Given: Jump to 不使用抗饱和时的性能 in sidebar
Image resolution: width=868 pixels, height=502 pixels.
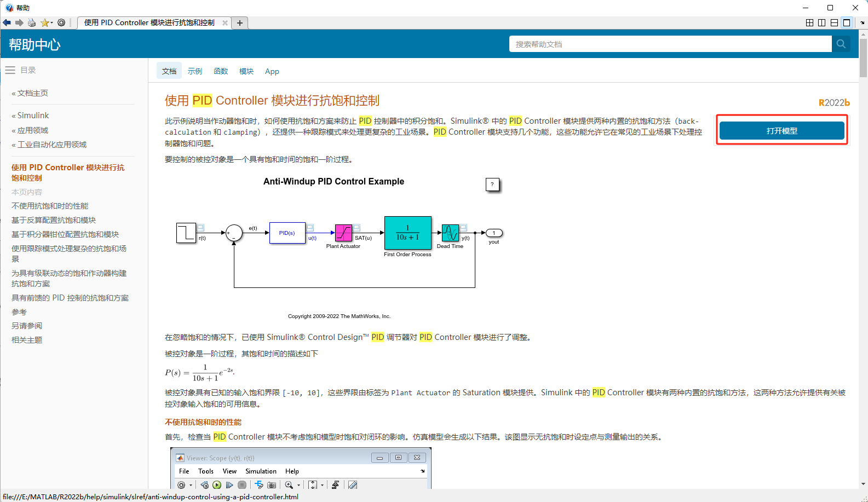Looking at the screenshot, I should click(x=50, y=206).
